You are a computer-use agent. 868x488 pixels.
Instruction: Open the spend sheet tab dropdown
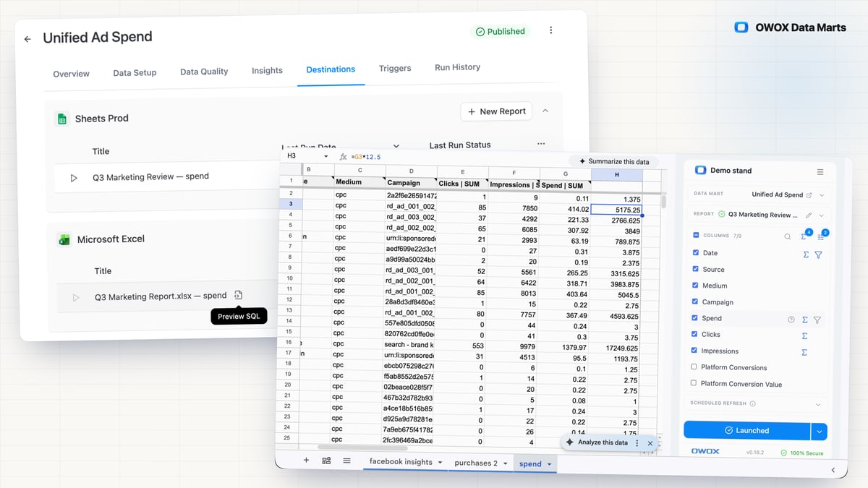(550, 464)
